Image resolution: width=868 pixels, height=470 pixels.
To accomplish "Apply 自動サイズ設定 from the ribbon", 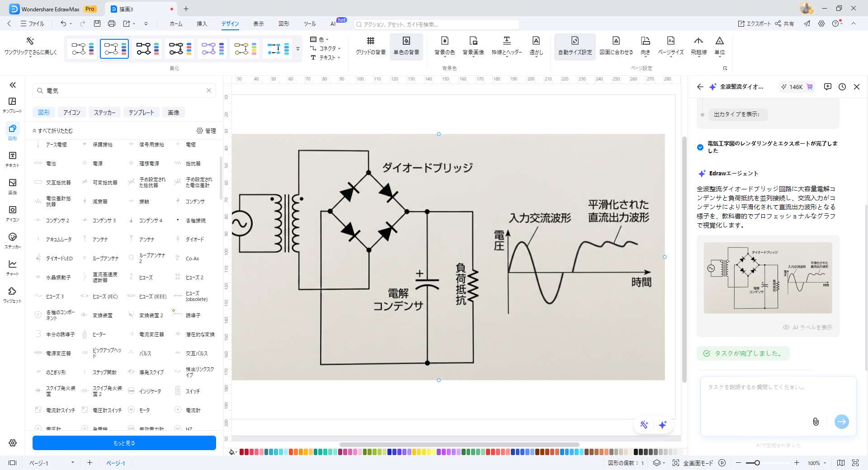I will tap(575, 45).
